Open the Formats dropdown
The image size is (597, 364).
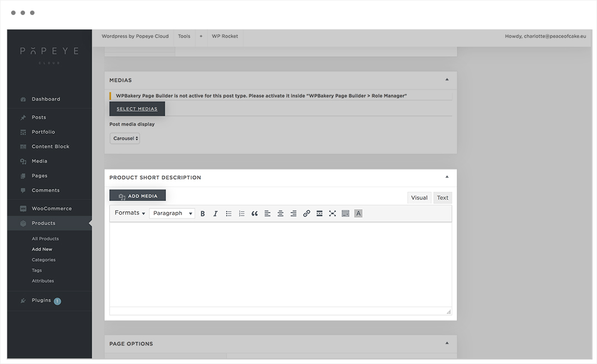[130, 213]
